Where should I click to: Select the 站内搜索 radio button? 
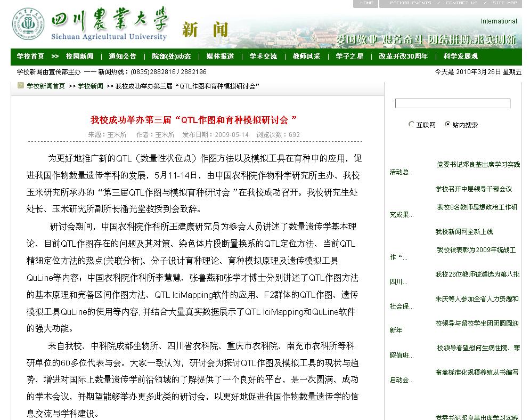click(x=447, y=124)
